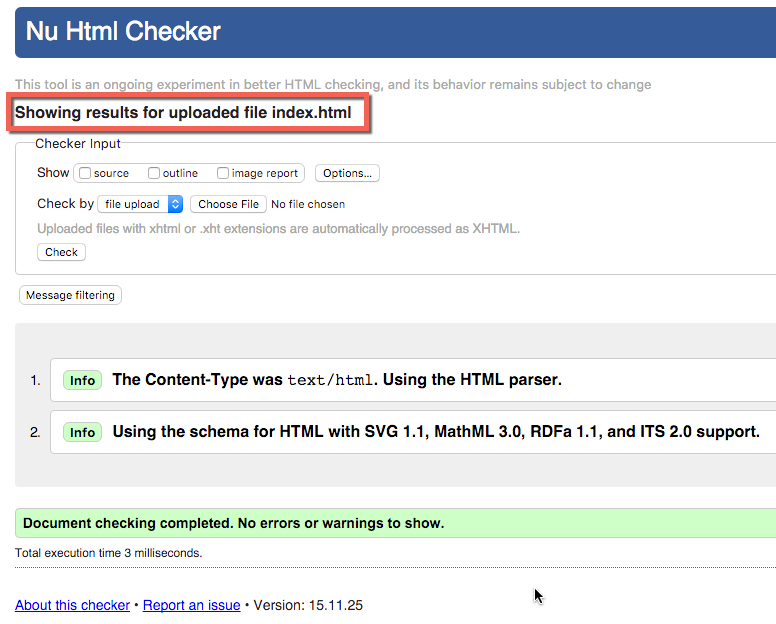Screen dimensions: 776x624
Task: Open the Options... button
Action: pos(347,173)
